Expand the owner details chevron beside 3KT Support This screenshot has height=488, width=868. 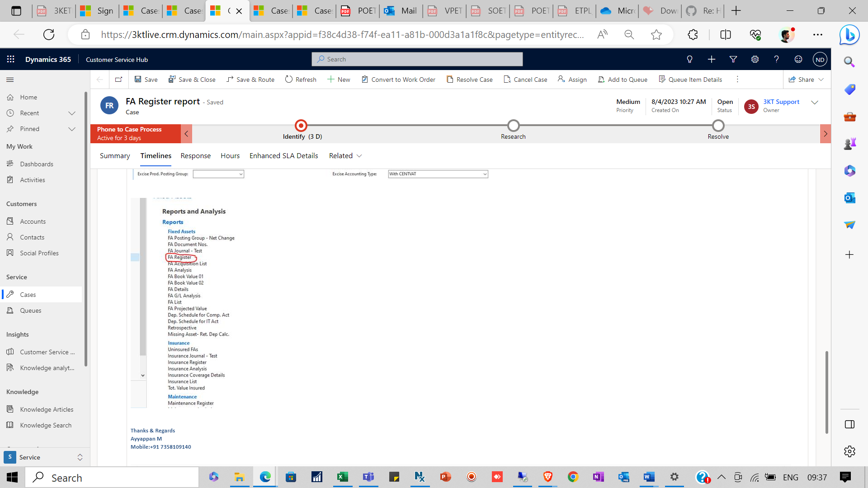coord(815,103)
